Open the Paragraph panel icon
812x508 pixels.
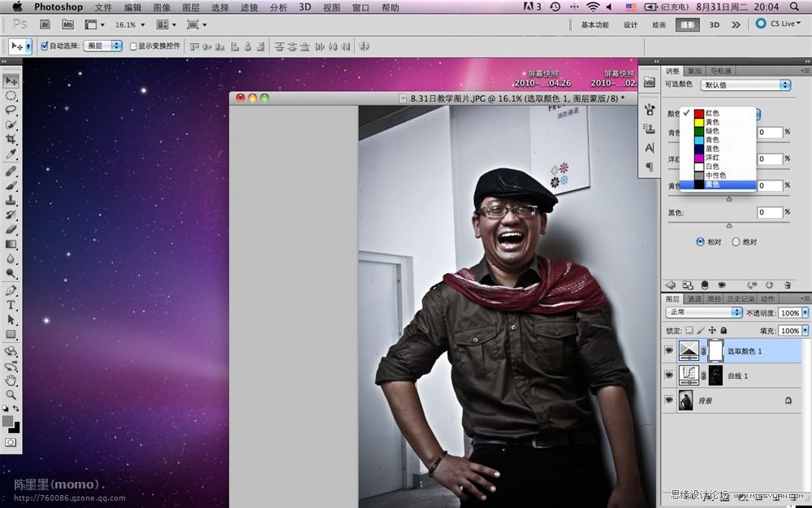click(x=650, y=167)
